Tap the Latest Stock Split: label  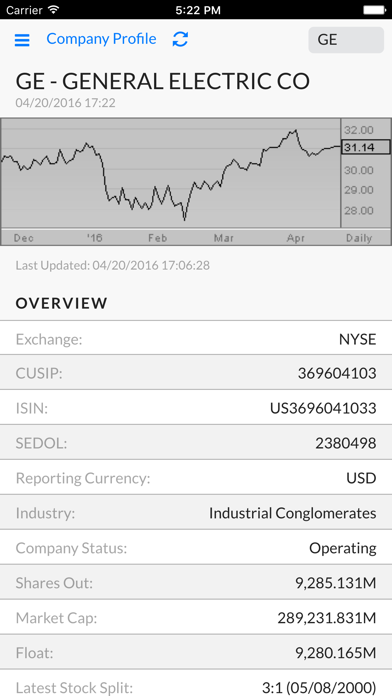(x=74, y=688)
